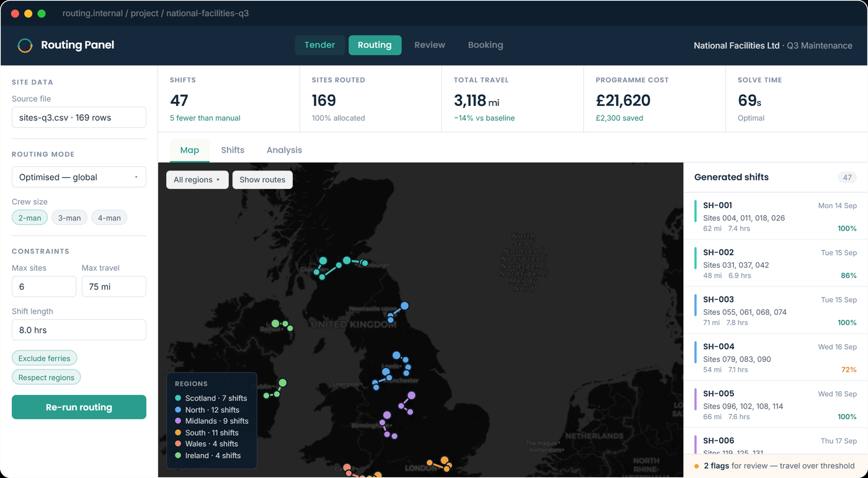Click the Max sites input field
The width and height of the screenshot is (868, 478).
coord(44,286)
